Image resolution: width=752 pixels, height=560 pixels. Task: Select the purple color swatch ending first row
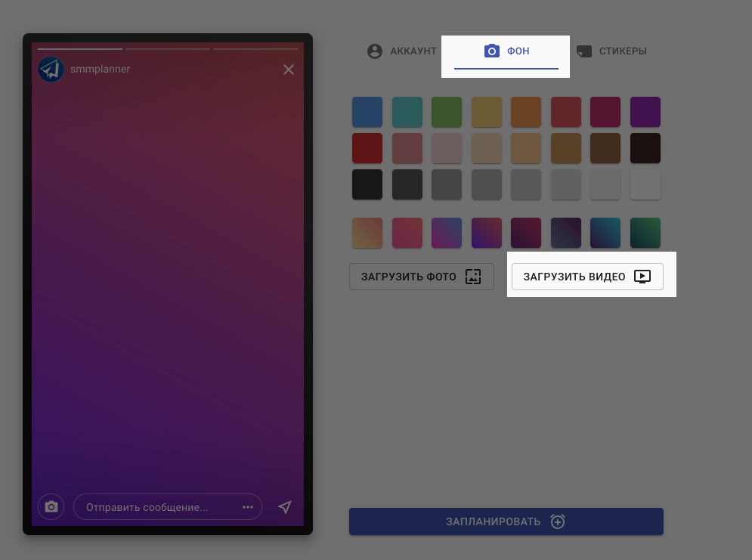(x=645, y=112)
